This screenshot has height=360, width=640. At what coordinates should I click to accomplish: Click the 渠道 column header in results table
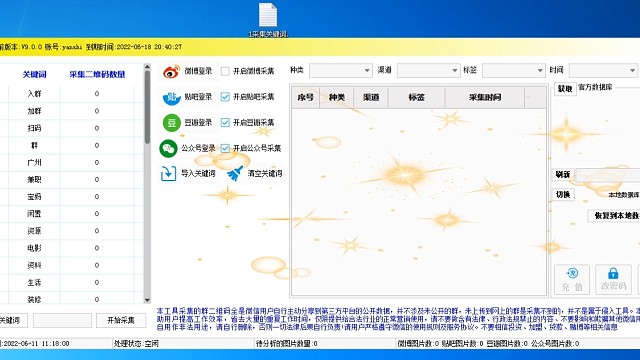tap(371, 97)
